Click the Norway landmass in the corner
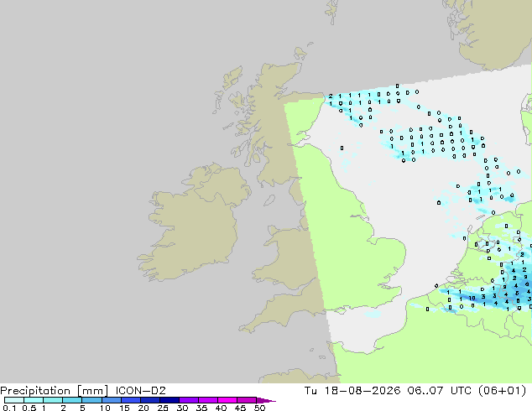The width and height of the screenshot is (532, 411). click(492, 32)
